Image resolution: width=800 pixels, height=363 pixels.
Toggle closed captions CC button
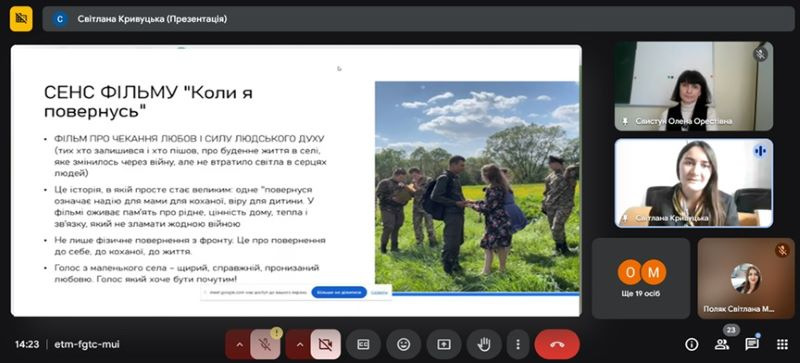tap(363, 345)
